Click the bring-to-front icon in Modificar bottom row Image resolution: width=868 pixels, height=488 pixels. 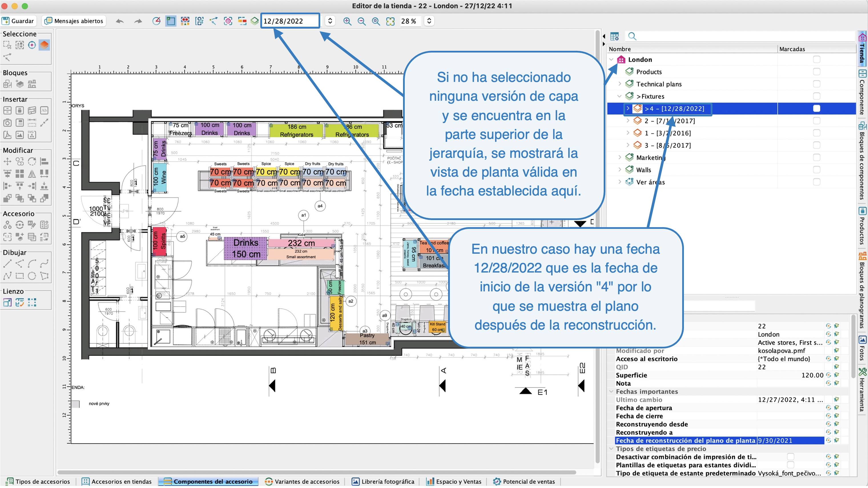click(x=7, y=198)
